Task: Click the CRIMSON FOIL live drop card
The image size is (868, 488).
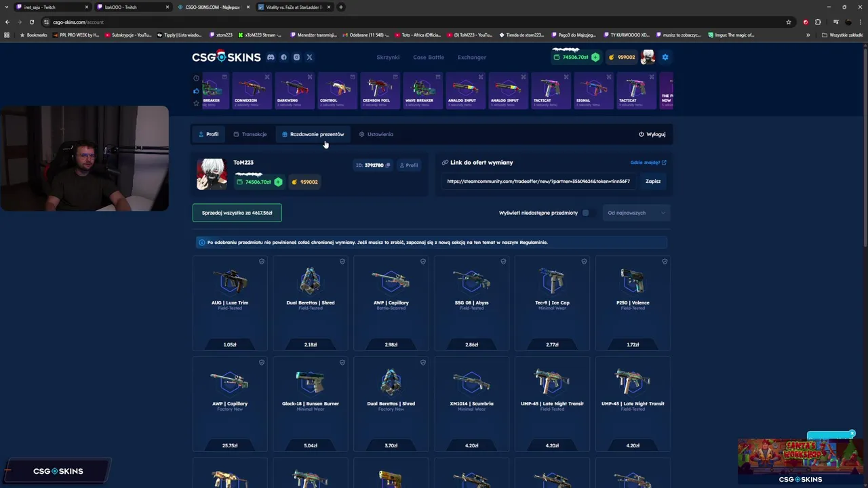Action: (380, 91)
